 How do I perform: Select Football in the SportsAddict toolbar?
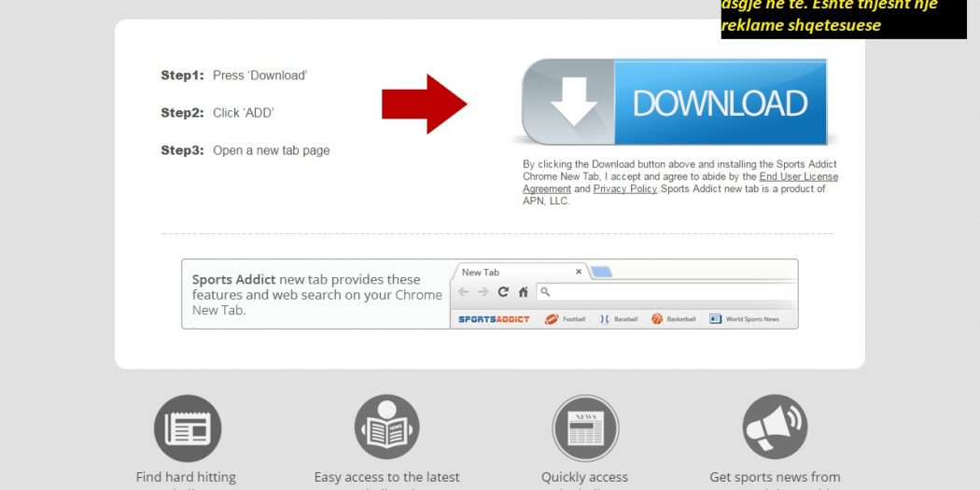pyautogui.click(x=565, y=319)
